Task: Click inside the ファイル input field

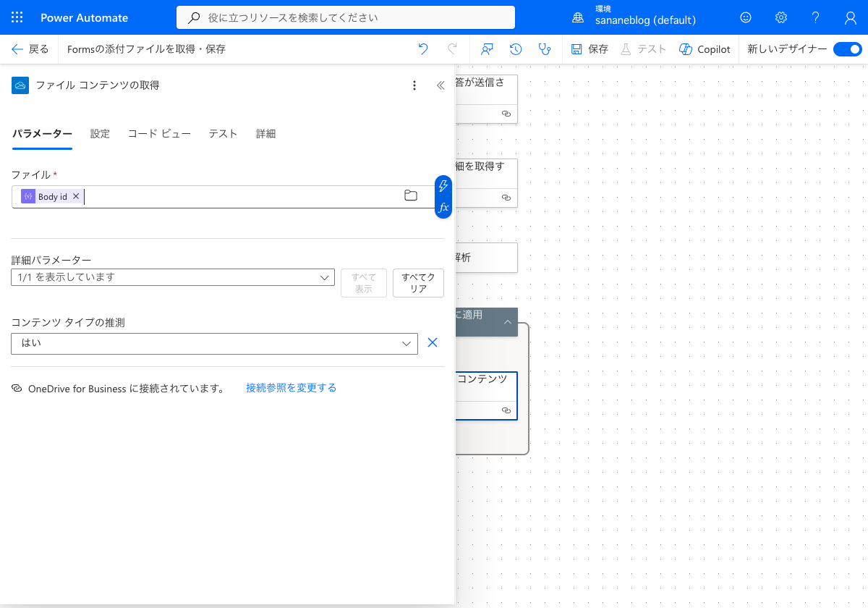Action: coord(222,196)
